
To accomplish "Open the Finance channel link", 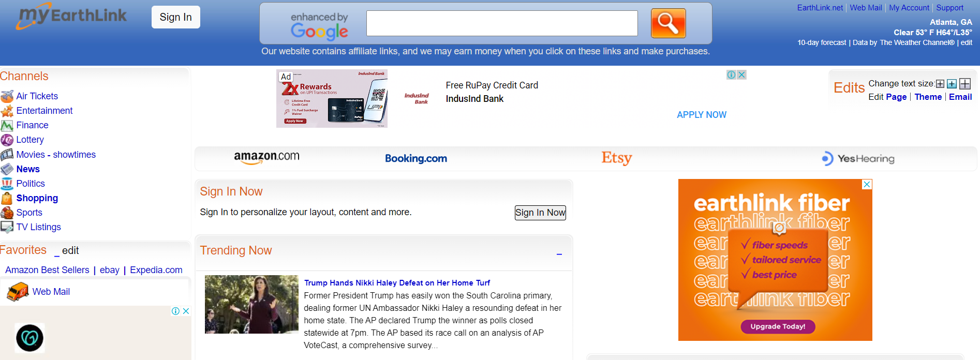I will point(32,125).
